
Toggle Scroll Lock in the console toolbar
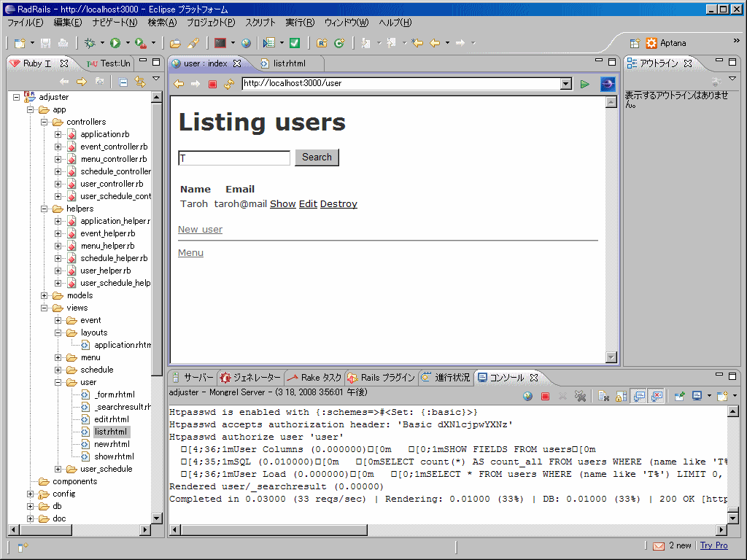[622, 396]
